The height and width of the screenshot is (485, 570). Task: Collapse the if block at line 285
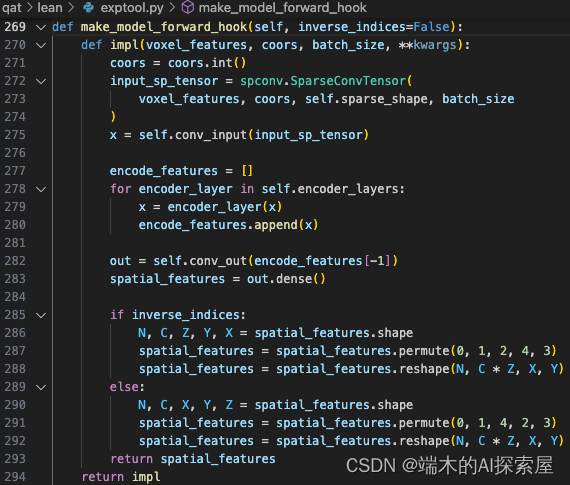41,315
